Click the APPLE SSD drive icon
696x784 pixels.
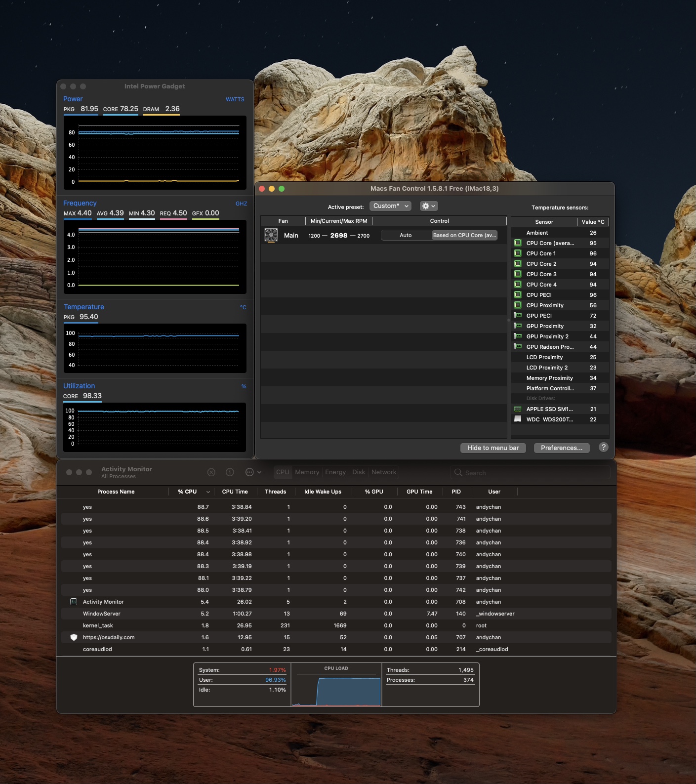click(x=518, y=409)
